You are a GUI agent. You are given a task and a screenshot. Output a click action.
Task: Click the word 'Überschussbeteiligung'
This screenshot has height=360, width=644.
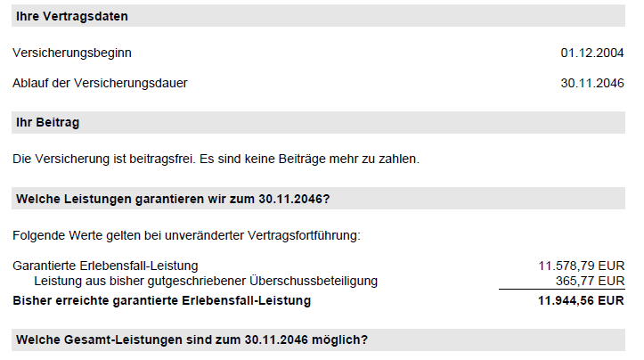coord(314,281)
